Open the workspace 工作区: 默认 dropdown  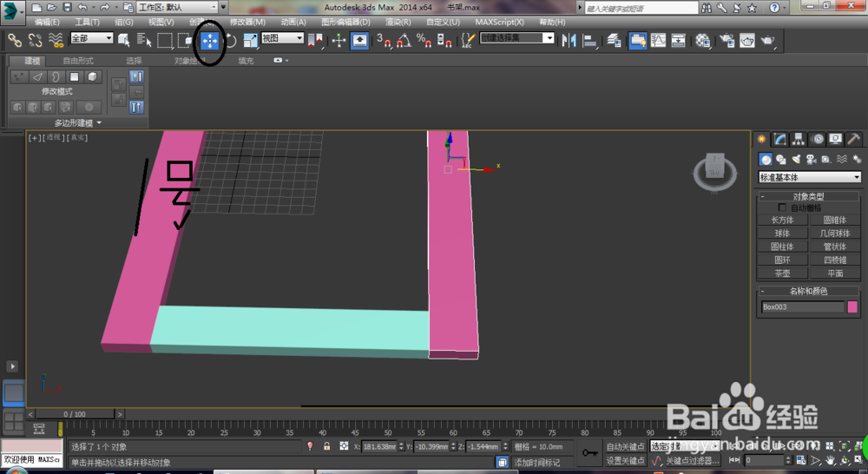coord(177,7)
